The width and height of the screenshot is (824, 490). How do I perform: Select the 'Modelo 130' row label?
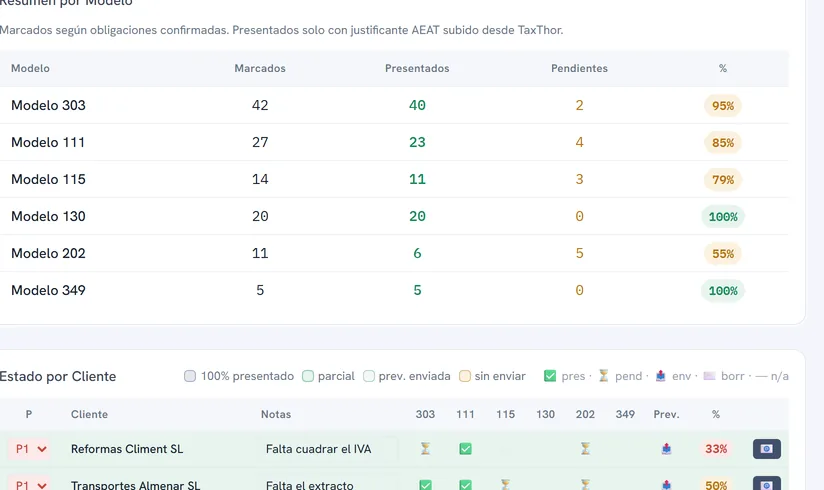tap(48, 216)
